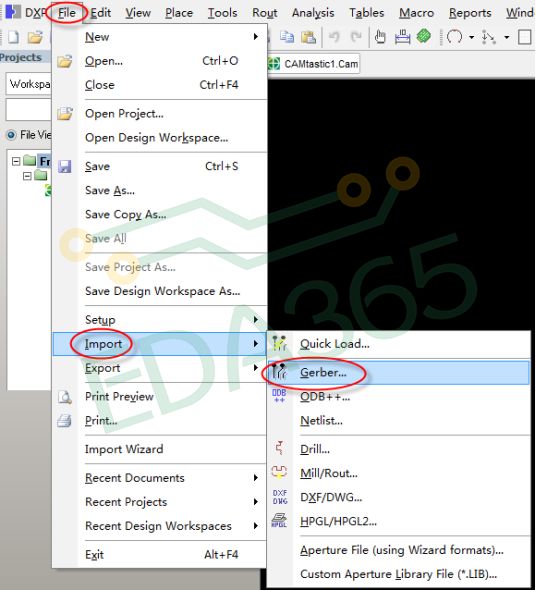Open the Tools menu
Screen dimensions: 536x590
click(x=222, y=13)
